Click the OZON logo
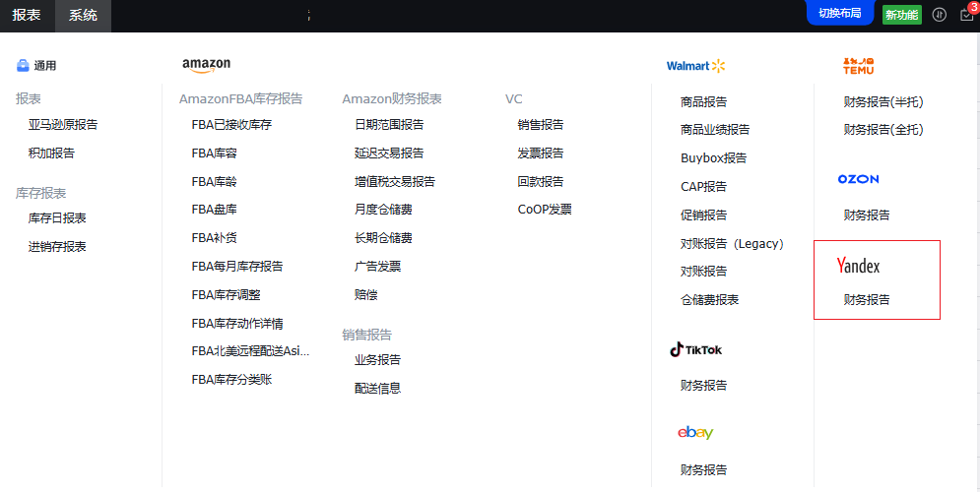Image resolution: width=980 pixels, height=492 pixels. (858, 179)
